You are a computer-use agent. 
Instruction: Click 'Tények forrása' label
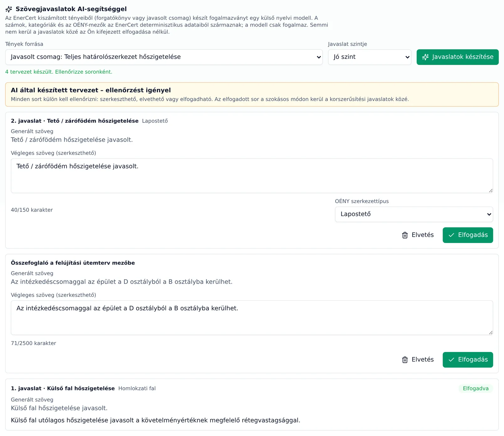tap(24, 44)
